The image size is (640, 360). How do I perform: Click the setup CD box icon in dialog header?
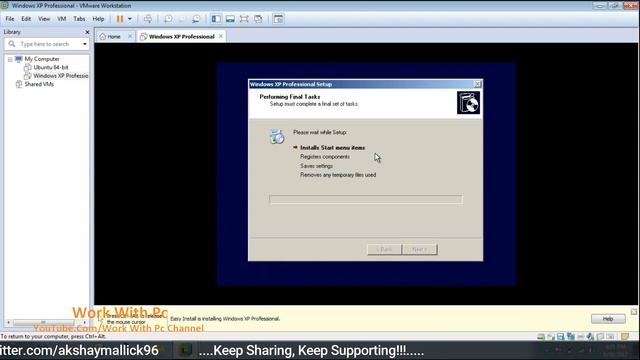pos(468,102)
